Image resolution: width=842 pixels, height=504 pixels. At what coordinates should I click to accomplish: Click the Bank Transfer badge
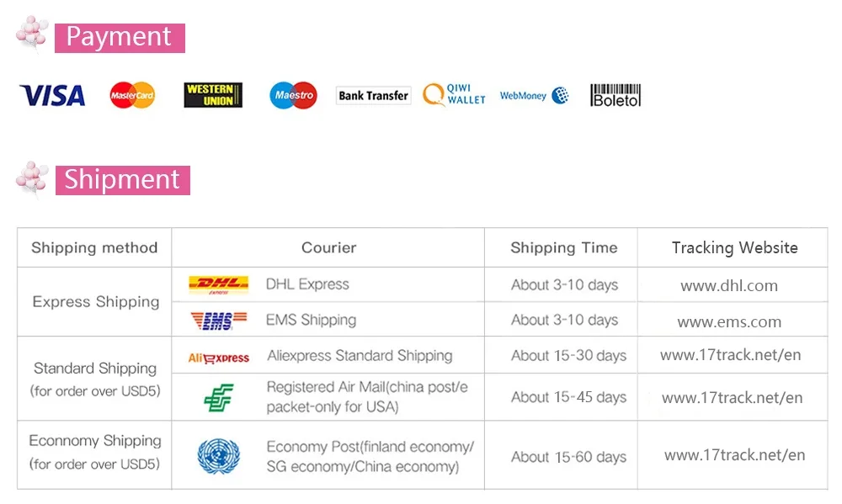tap(373, 96)
